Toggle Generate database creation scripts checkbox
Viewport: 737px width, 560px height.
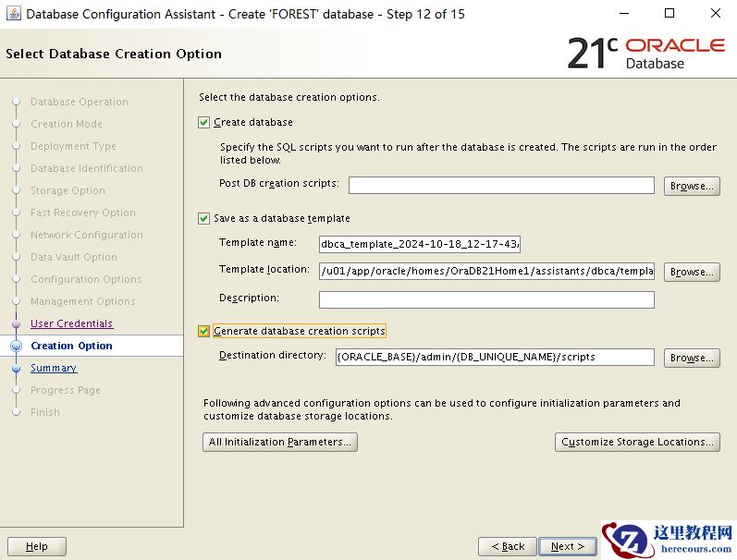203,331
